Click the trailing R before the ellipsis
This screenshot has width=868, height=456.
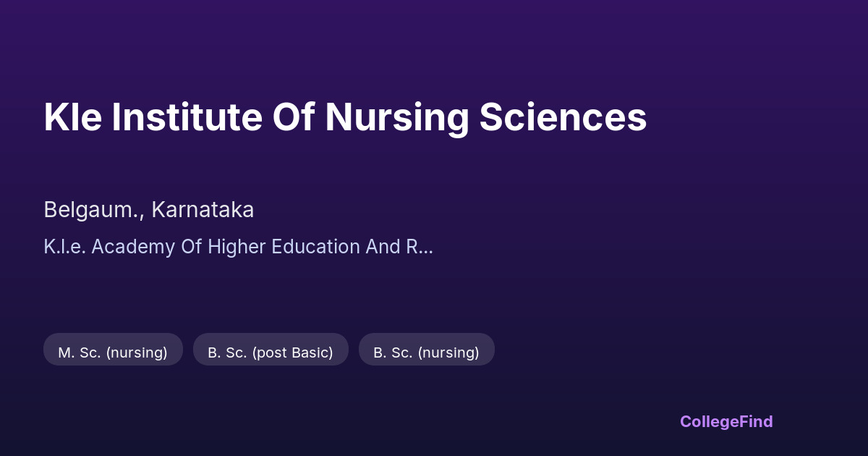point(410,247)
